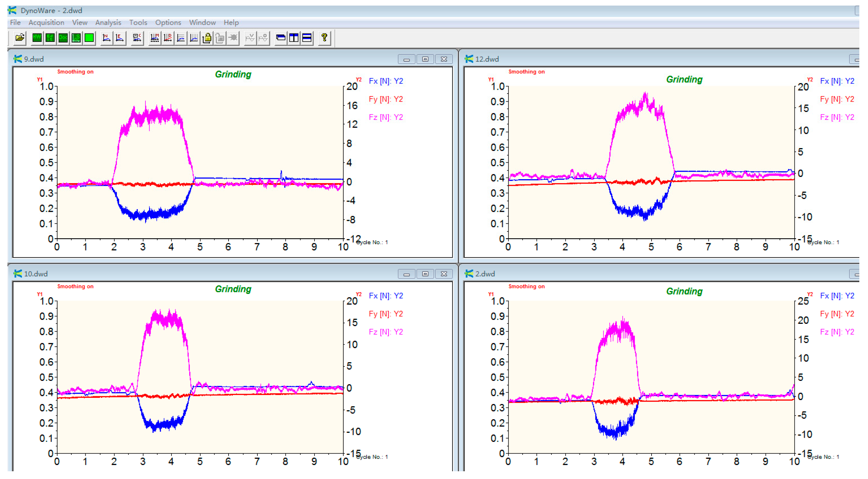The image size is (868, 479).
Task: Open the green Edit acquisition icon
Action: [x=50, y=38]
